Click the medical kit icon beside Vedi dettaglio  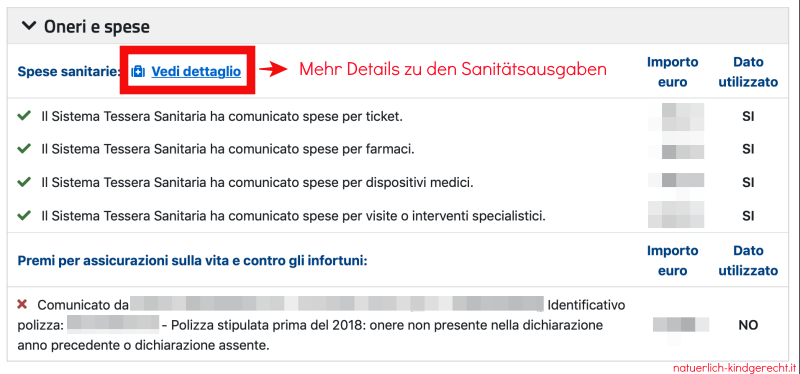tap(138, 71)
